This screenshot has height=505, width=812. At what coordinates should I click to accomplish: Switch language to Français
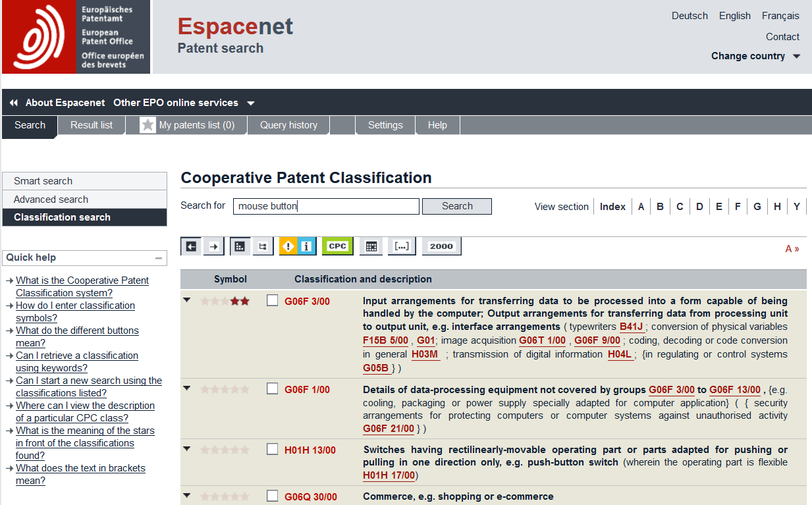pos(780,16)
